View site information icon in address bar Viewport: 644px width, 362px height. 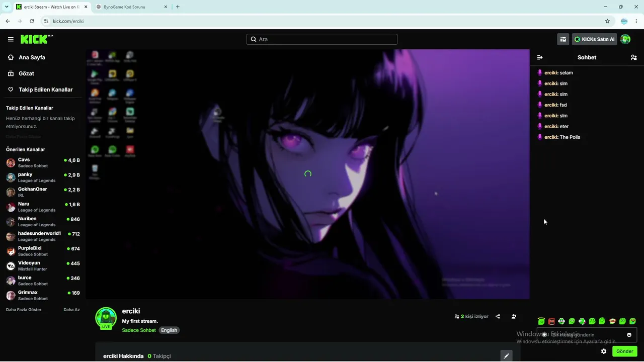click(46, 21)
